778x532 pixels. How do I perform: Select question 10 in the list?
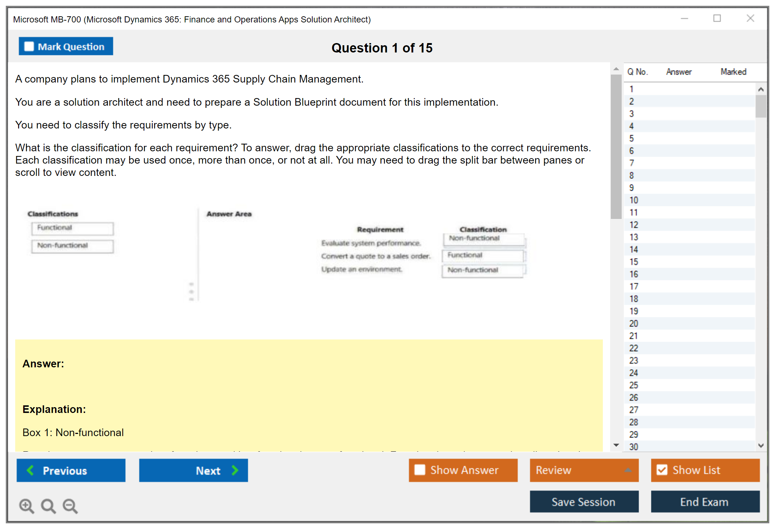(634, 200)
